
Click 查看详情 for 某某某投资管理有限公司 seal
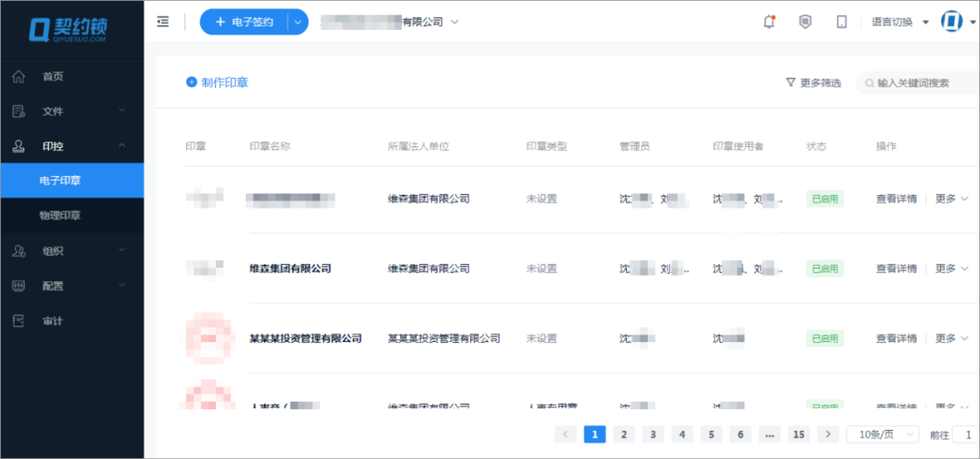coord(897,338)
